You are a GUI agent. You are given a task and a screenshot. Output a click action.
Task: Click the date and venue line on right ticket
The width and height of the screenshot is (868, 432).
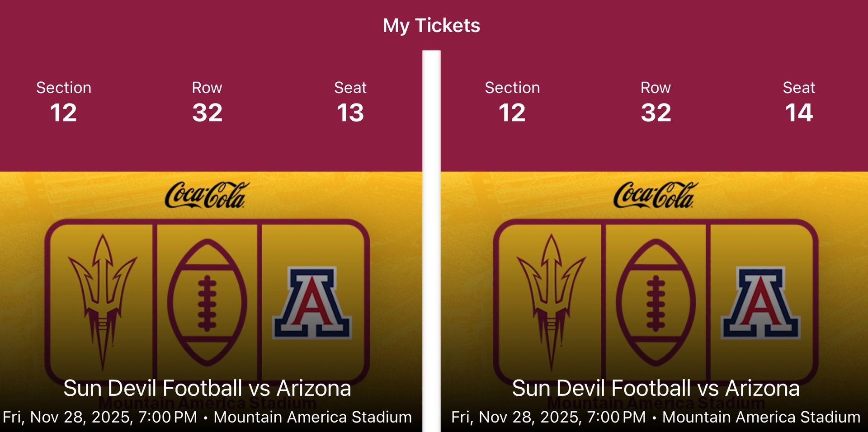(x=656, y=417)
